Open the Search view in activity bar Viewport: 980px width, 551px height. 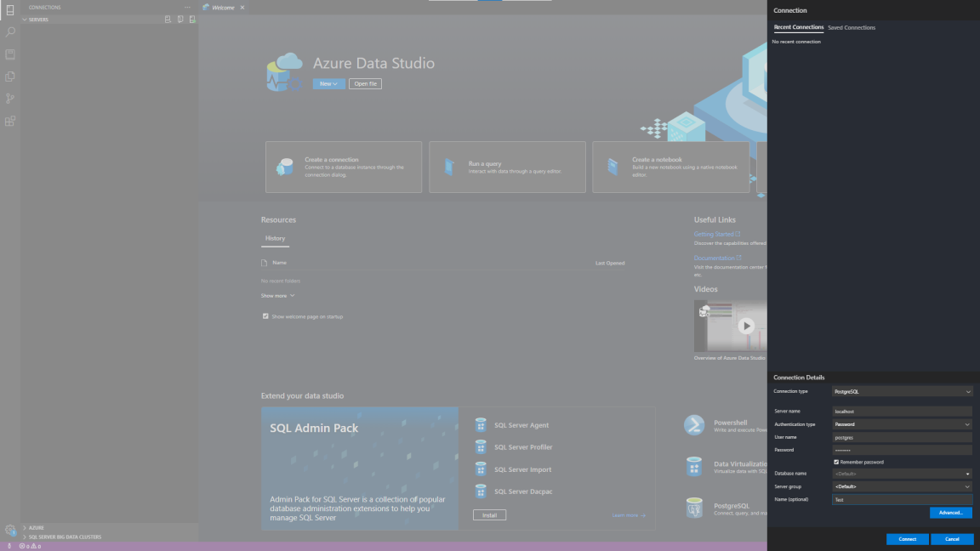tap(10, 31)
